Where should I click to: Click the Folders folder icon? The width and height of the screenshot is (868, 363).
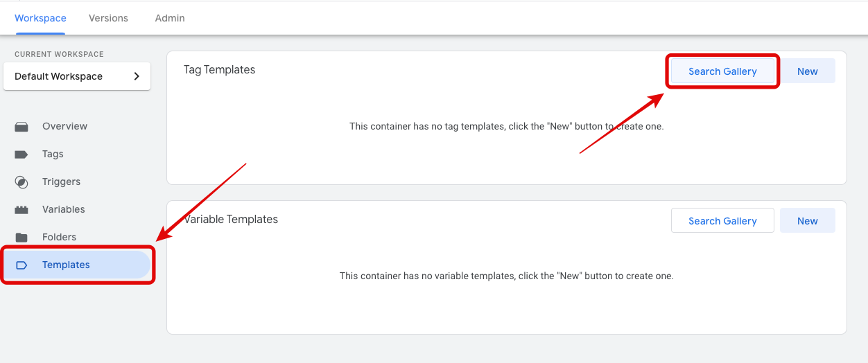[x=21, y=237]
